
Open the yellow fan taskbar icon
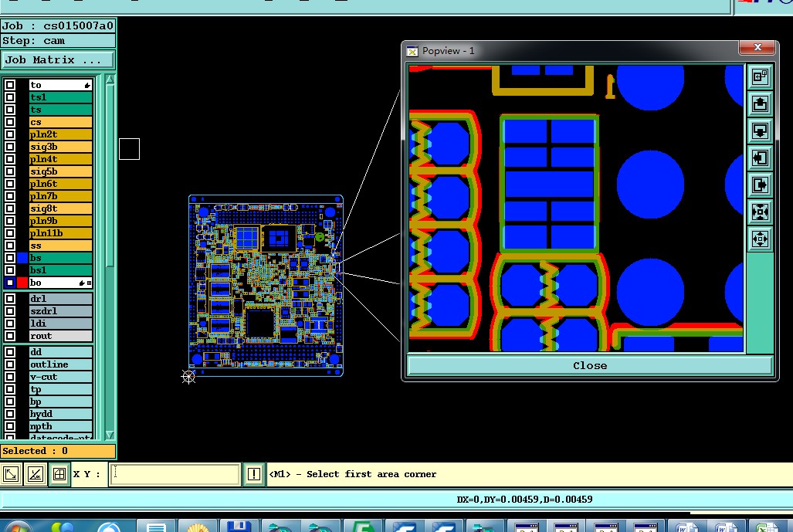tap(198, 526)
